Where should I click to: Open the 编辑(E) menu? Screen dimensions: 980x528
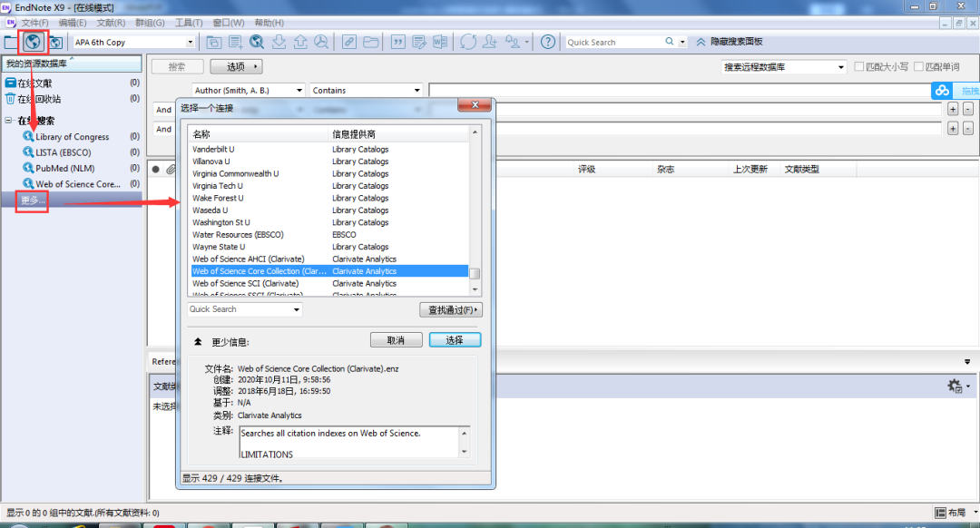[x=73, y=23]
